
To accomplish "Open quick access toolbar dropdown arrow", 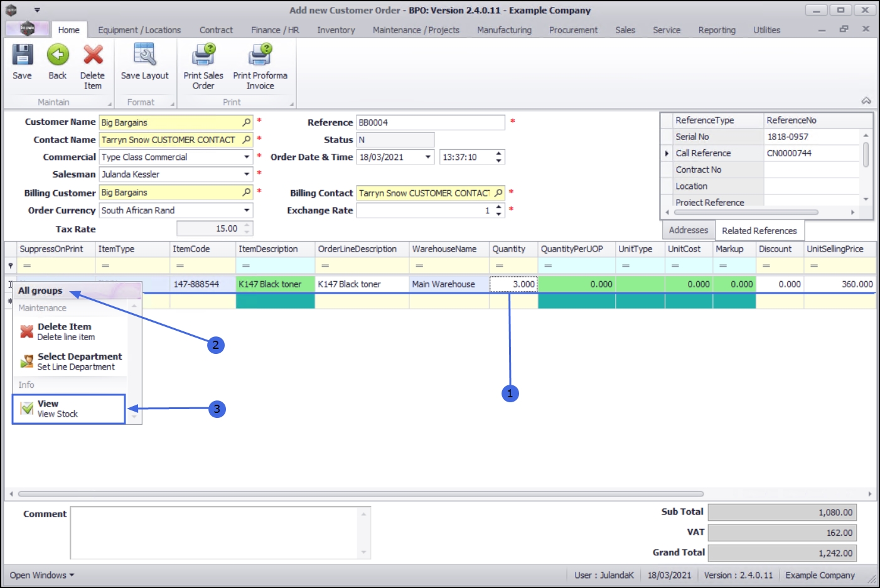I will coord(37,10).
